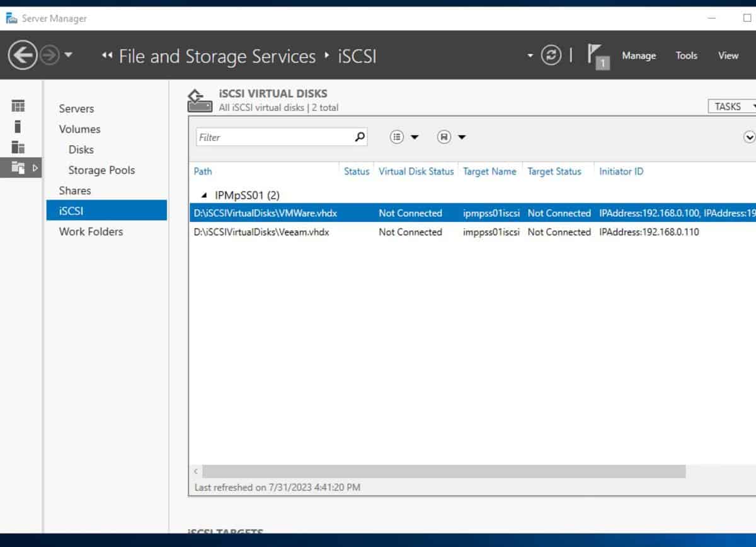756x547 pixels.
Task: Open the Tools menu
Action: 686,55
